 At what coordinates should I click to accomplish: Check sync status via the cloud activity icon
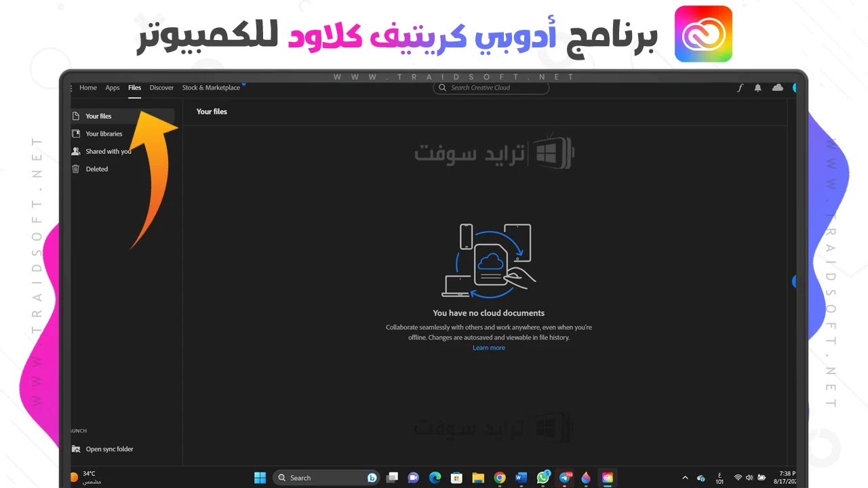777,87
